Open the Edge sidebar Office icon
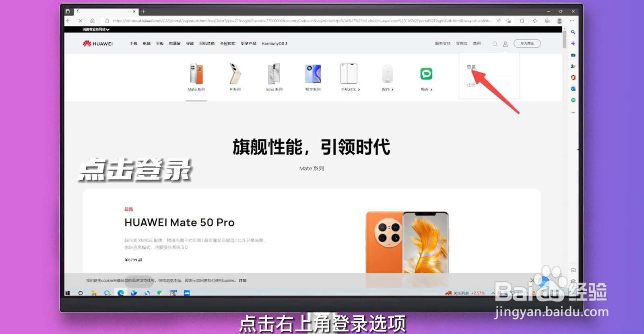 click(x=573, y=77)
